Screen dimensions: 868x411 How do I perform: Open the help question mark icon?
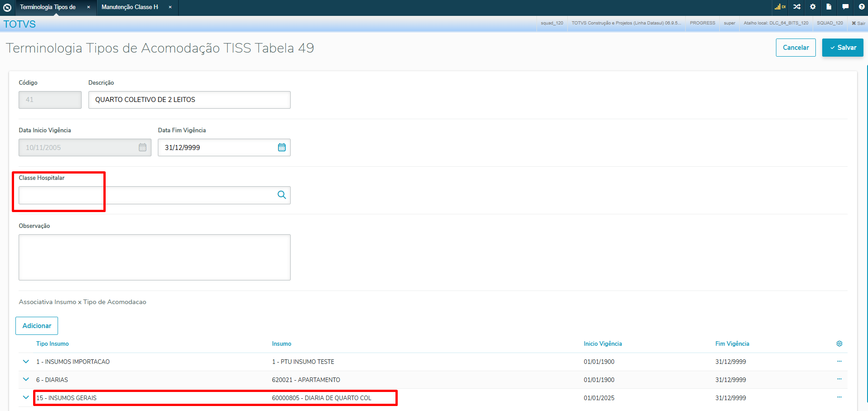pos(862,7)
